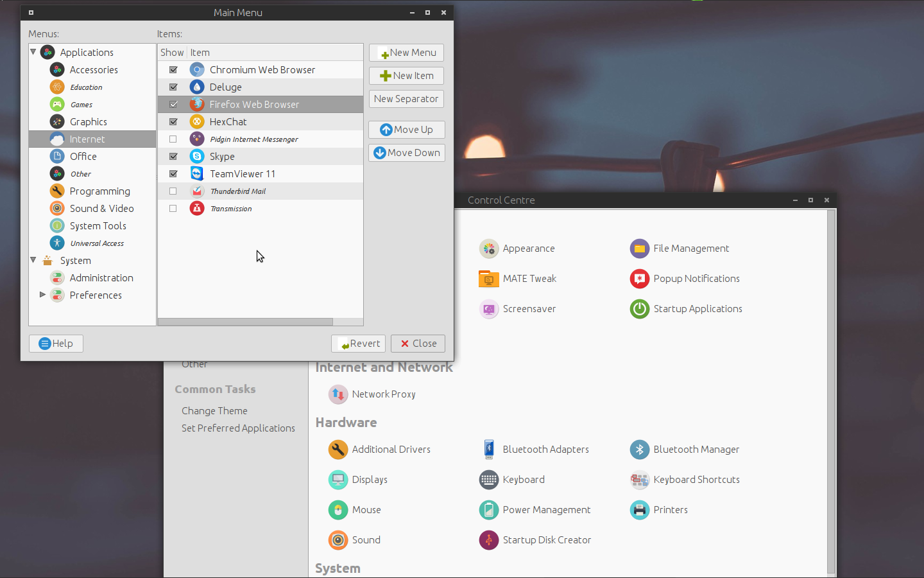The image size is (924, 578).
Task: Click Change Theme in Common Tasks
Action: 214,411
